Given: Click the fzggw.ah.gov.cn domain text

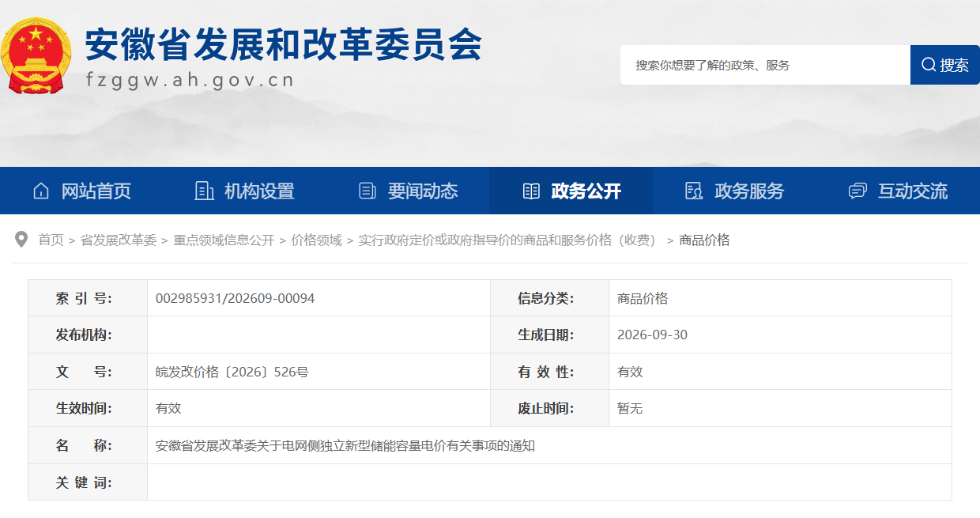Looking at the screenshot, I should (190, 80).
